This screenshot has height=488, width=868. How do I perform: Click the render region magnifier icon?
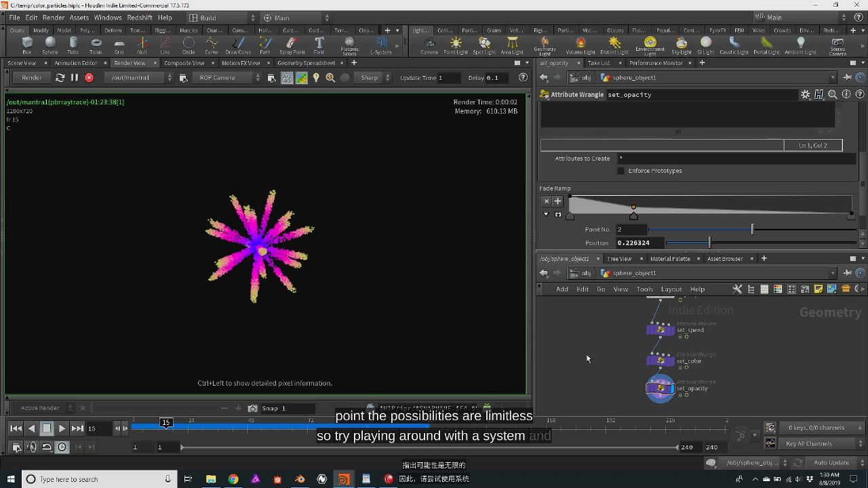coord(330,78)
